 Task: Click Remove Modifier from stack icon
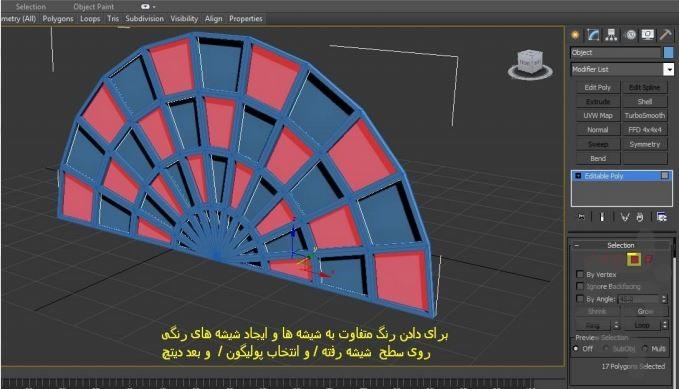[640, 217]
